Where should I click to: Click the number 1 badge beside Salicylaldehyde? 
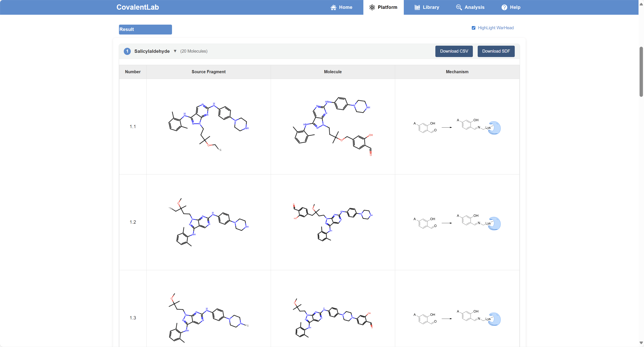click(127, 51)
